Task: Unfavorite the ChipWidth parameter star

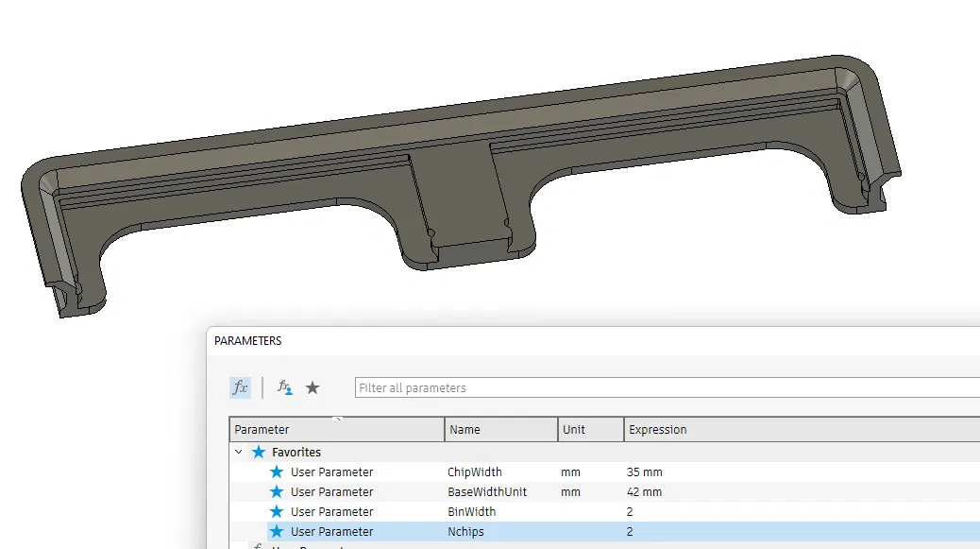Action: pyautogui.click(x=277, y=472)
